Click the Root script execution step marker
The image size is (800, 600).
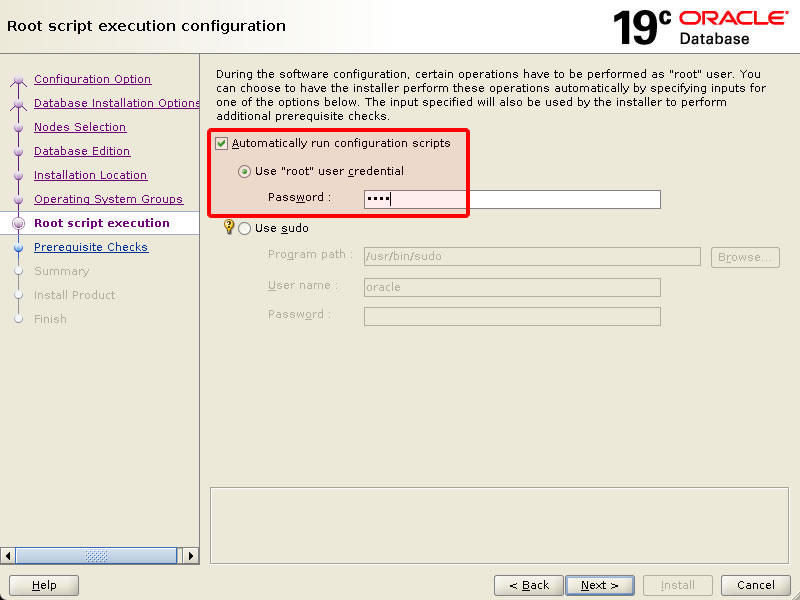(18, 223)
